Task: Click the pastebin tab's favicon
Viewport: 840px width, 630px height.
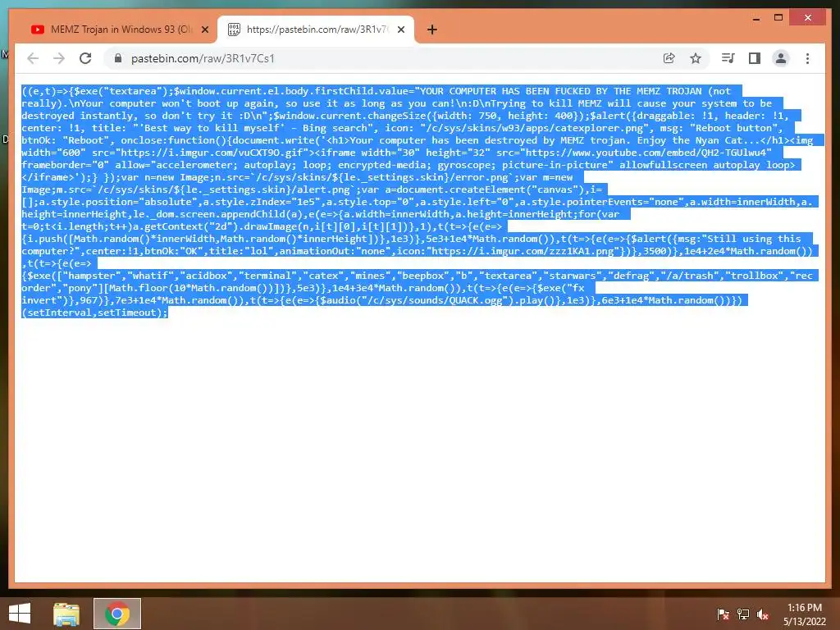Action: pyautogui.click(x=234, y=30)
